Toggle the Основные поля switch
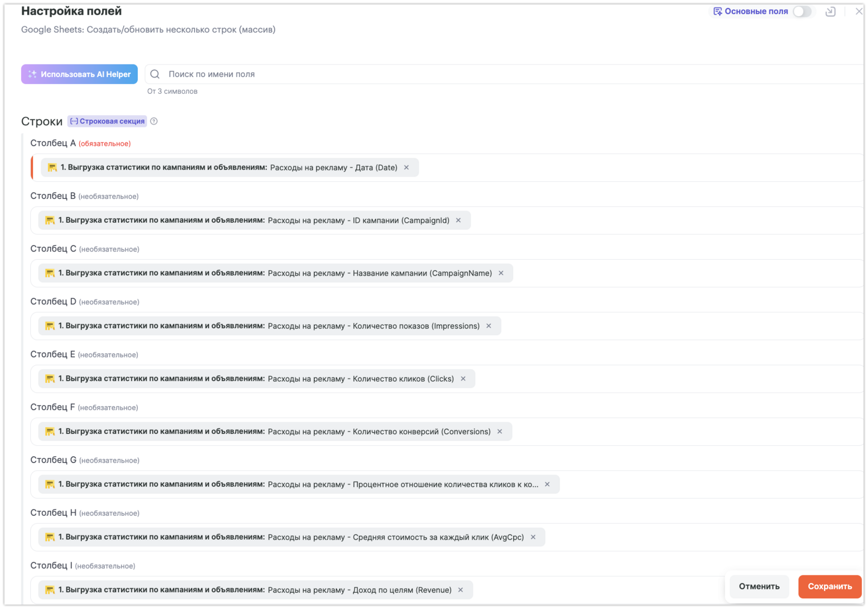The height and width of the screenshot is (609, 868). [x=802, y=11]
